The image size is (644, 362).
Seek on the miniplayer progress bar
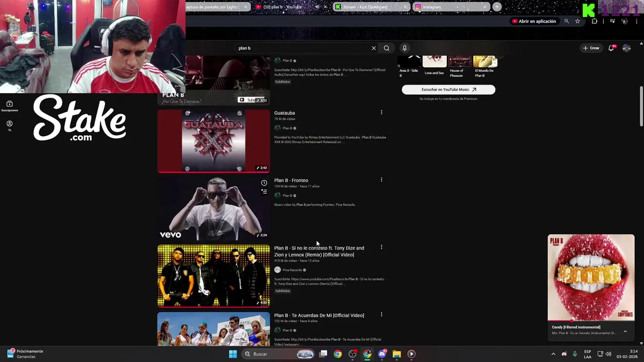591,321
